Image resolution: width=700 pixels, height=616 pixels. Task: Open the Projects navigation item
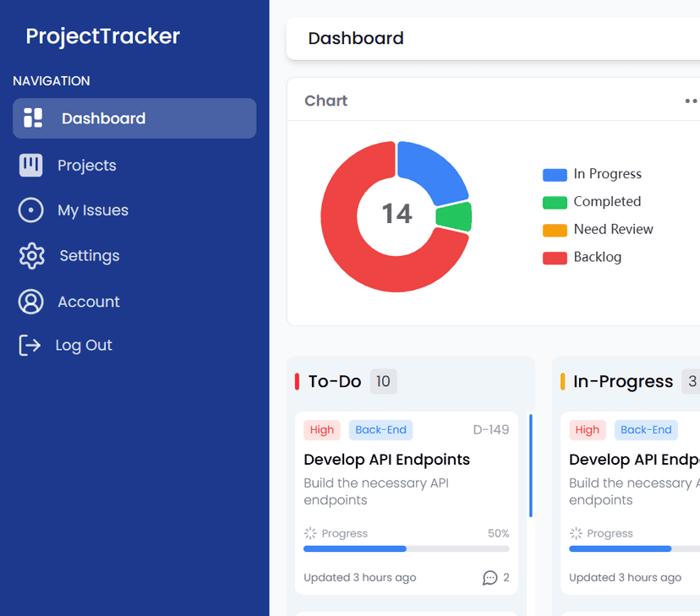click(86, 166)
